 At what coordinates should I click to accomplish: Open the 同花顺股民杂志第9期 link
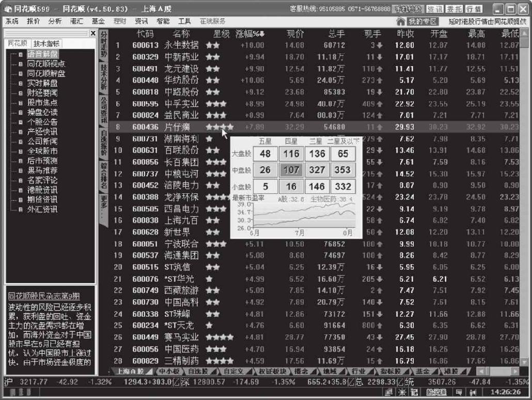click(x=44, y=296)
